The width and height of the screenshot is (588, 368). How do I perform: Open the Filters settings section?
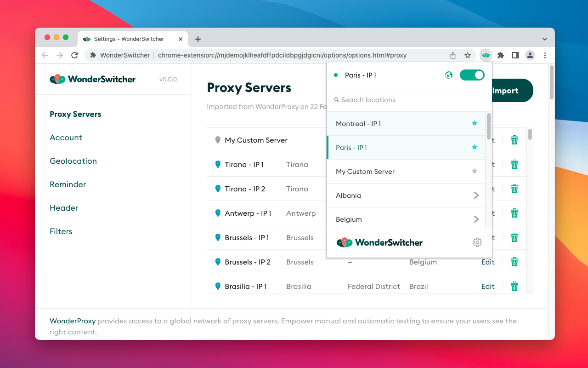(61, 231)
